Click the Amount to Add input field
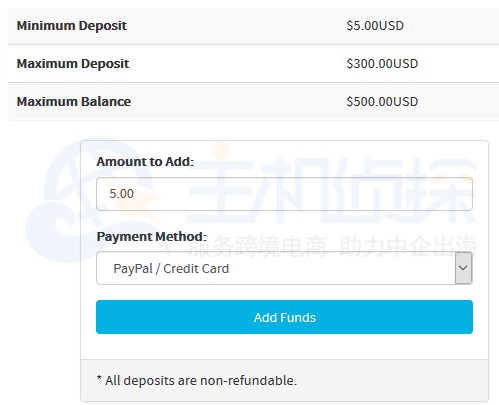Viewport: 499px width, 405px height. click(x=284, y=194)
